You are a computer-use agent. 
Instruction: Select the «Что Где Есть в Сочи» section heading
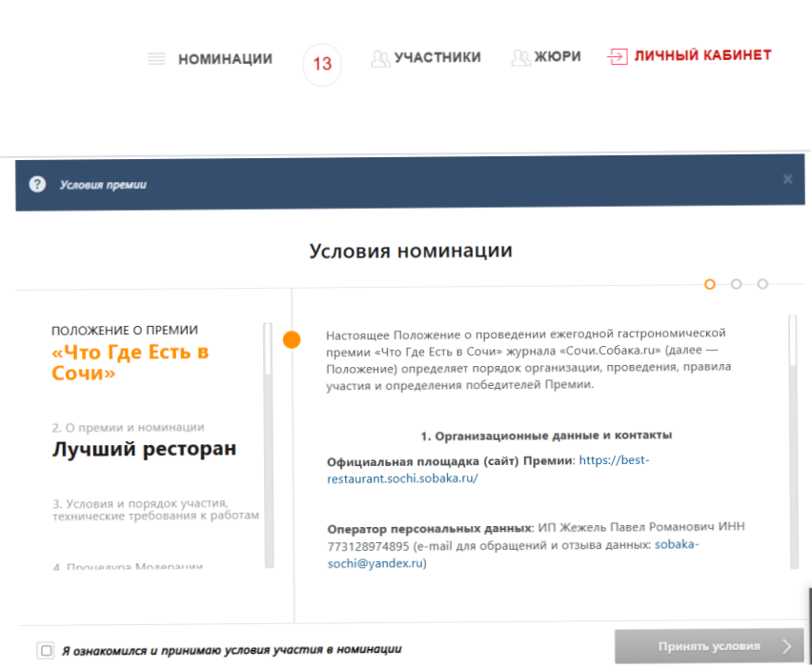click(130, 362)
